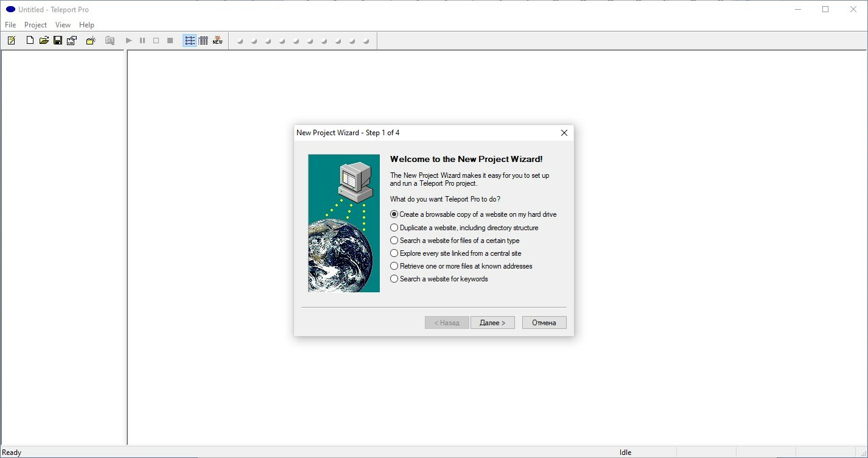Open the File menu
This screenshot has width=868, height=458.
tap(10, 25)
